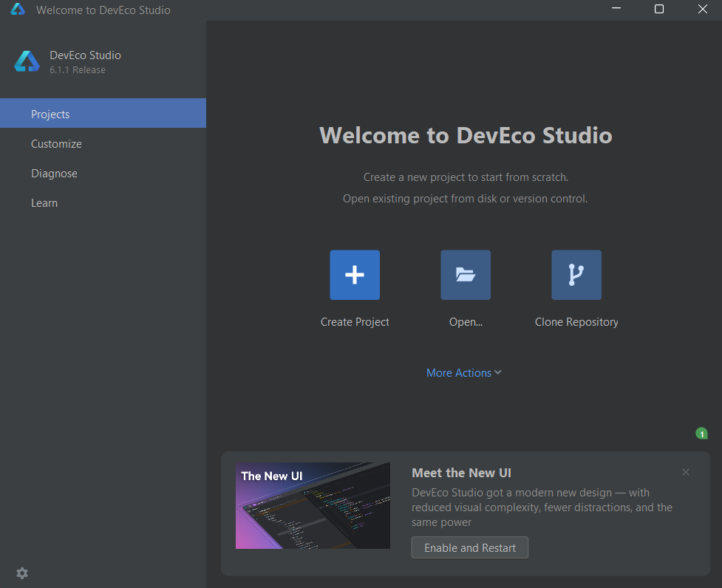This screenshot has height=588, width=722.
Task: Open the green notifications badge
Action: [x=702, y=434]
